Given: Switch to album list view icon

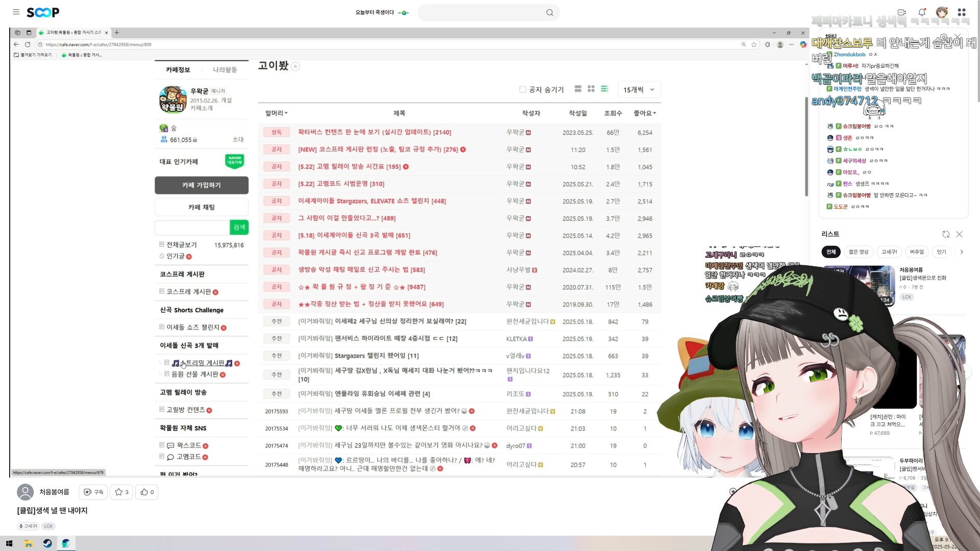Looking at the screenshot, I should pyautogui.click(x=578, y=89).
